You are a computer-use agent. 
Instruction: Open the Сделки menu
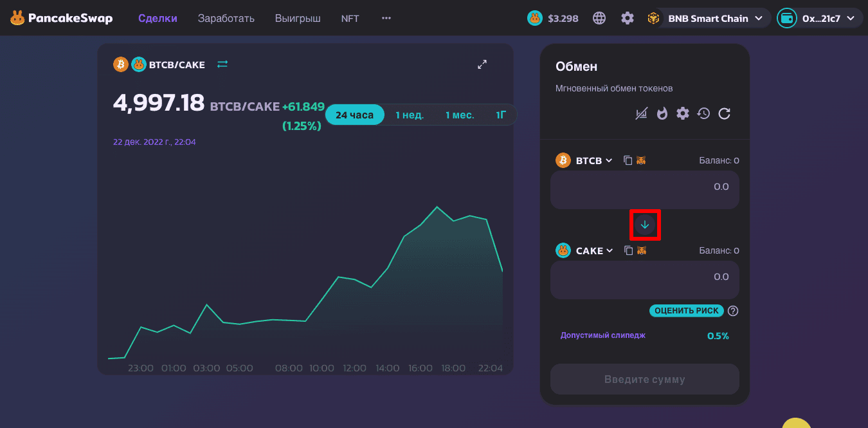coord(158,18)
